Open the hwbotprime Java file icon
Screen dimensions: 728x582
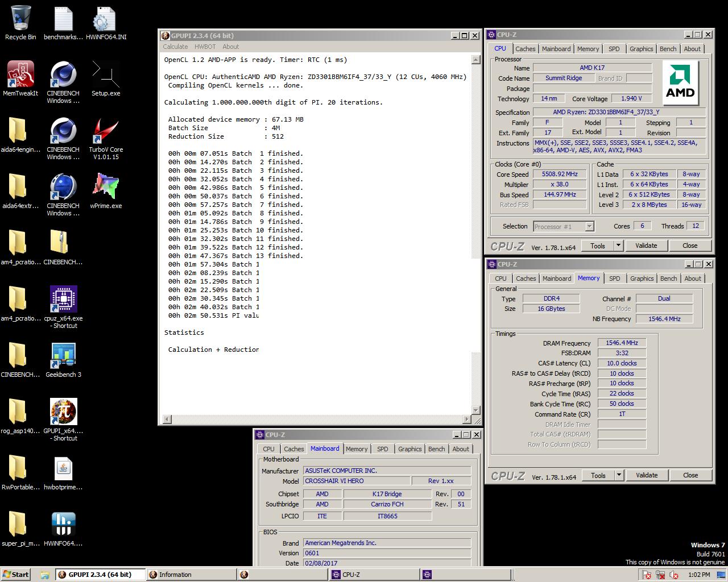[x=63, y=473]
